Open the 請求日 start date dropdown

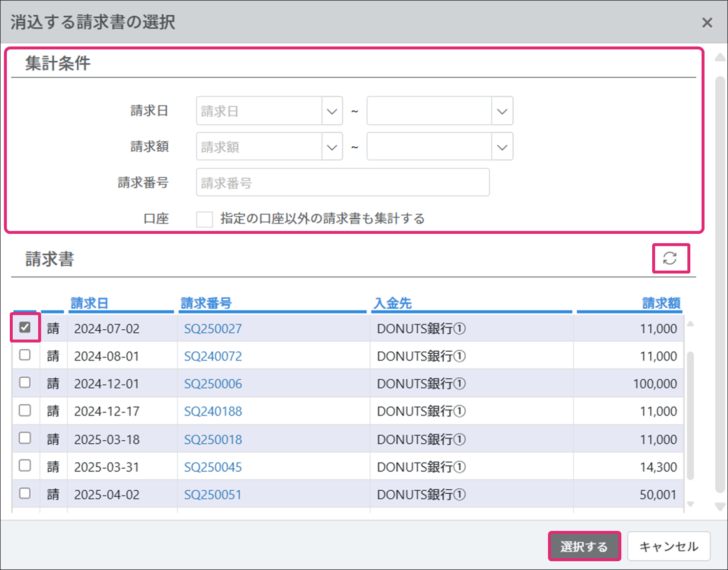pyautogui.click(x=332, y=112)
